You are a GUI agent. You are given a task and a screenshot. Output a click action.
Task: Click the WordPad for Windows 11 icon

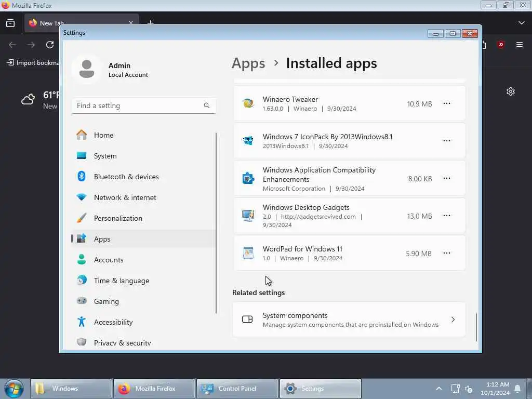pyautogui.click(x=248, y=253)
